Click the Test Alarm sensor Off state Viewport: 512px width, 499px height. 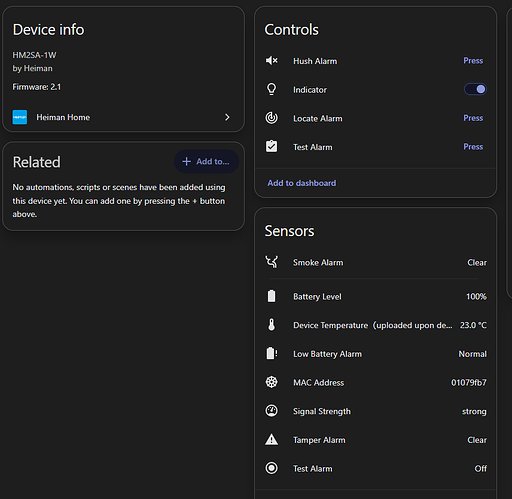click(x=480, y=469)
